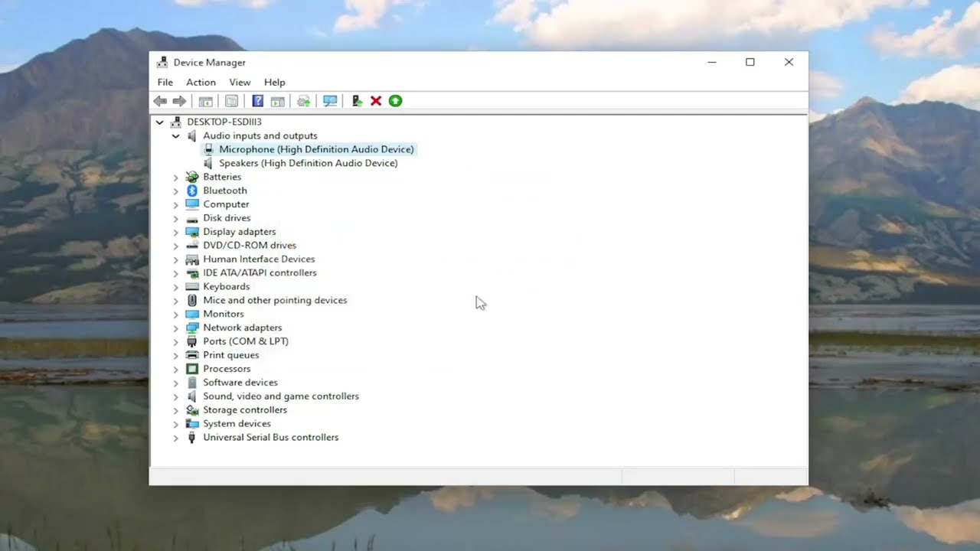Select the 'System devices' label
The image size is (980, 551).
pos(237,424)
